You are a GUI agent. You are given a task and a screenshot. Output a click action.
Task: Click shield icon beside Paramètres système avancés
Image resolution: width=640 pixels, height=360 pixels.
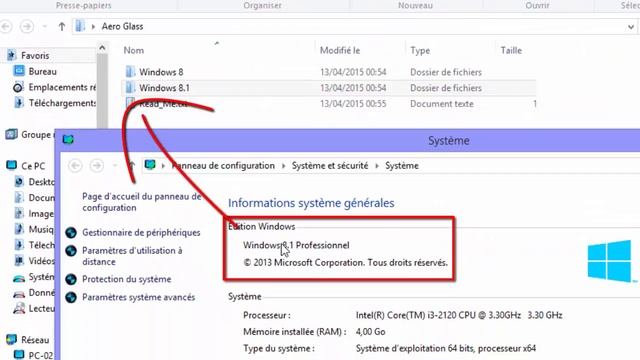coord(71,297)
